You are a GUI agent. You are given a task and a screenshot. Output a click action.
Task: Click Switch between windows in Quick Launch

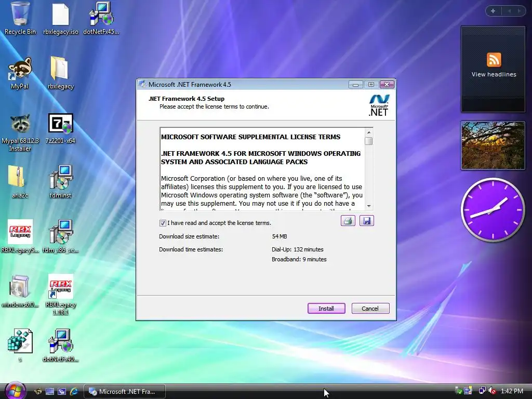(62, 392)
